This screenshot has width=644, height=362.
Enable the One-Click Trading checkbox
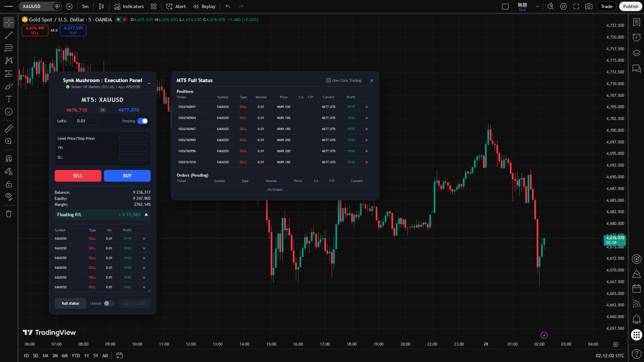[x=329, y=80]
